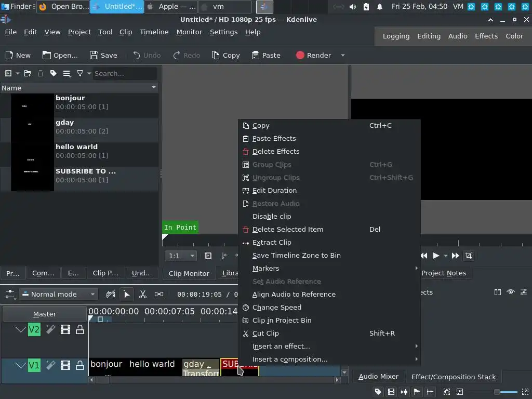Image resolution: width=532 pixels, height=399 pixels.
Task: Select the gday clip in project bin
Action: click(x=79, y=130)
